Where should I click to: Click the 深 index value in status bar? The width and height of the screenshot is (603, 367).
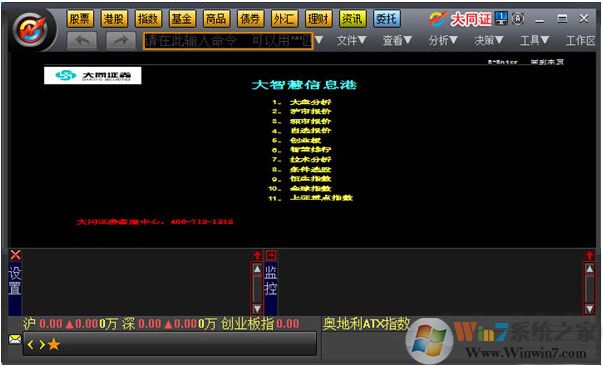click(149, 324)
